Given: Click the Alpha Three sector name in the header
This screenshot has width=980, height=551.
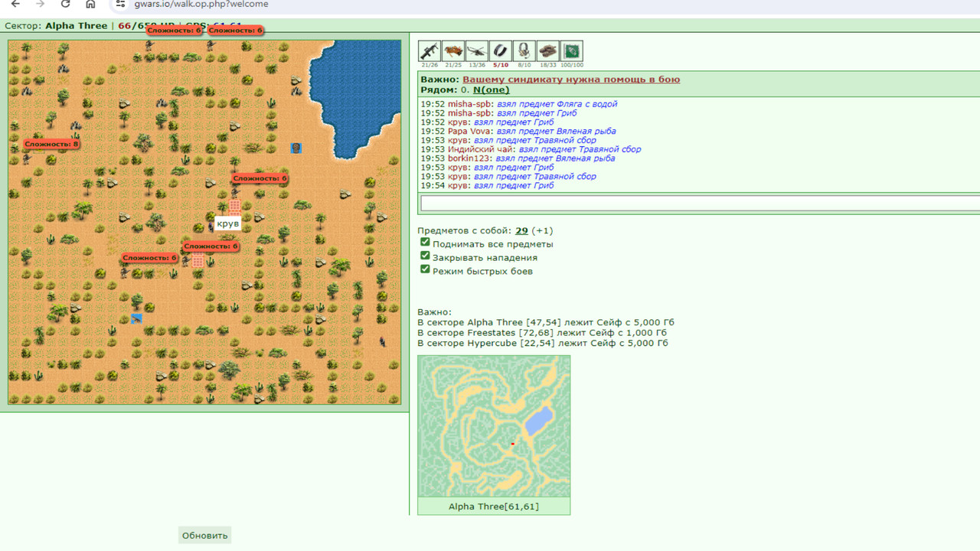Looking at the screenshot, I should tap(76, 25).
